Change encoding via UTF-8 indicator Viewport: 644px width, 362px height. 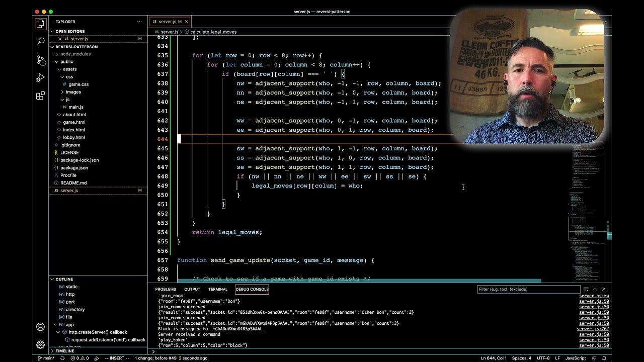point(543,358)
